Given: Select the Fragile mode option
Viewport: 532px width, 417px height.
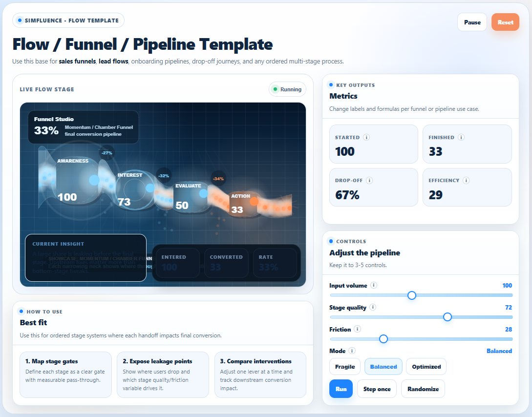Looking at the screenshot, I should coord(345,367).
